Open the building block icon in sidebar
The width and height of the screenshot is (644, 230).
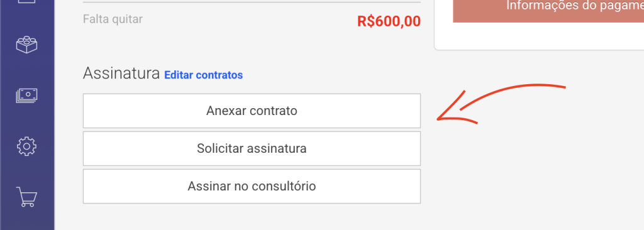click(x=26, y=45)
